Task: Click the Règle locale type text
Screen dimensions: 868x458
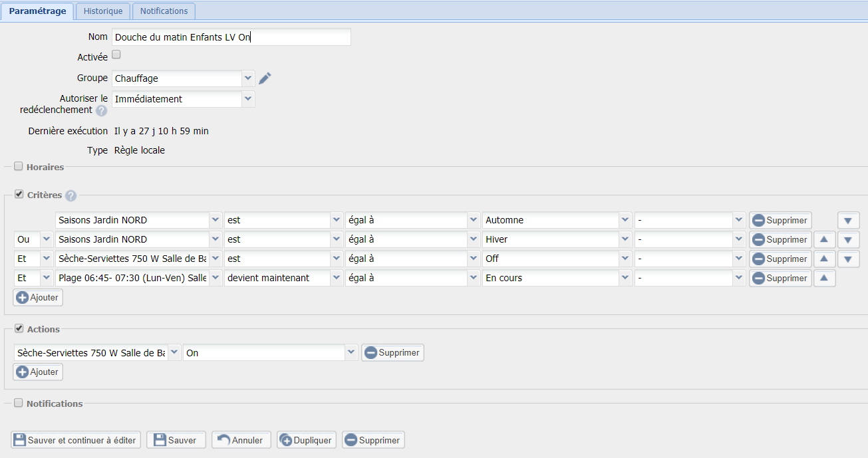Action: click(140, 150)
